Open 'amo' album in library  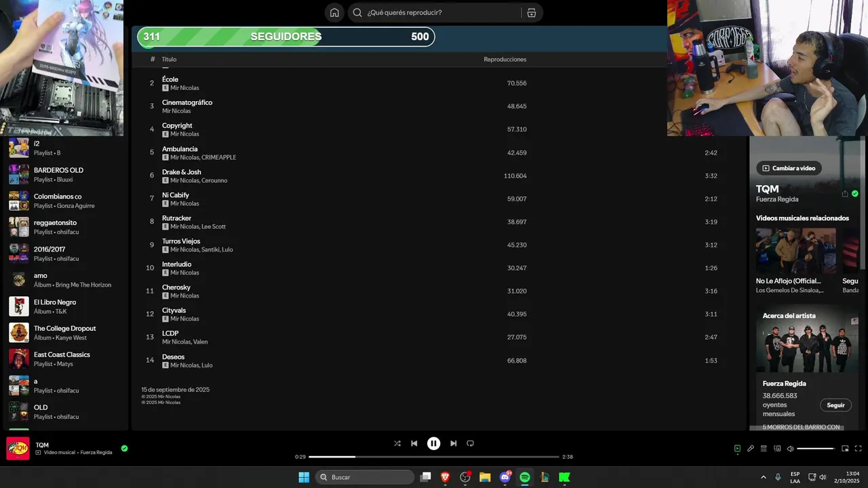(x=64, y=280)
